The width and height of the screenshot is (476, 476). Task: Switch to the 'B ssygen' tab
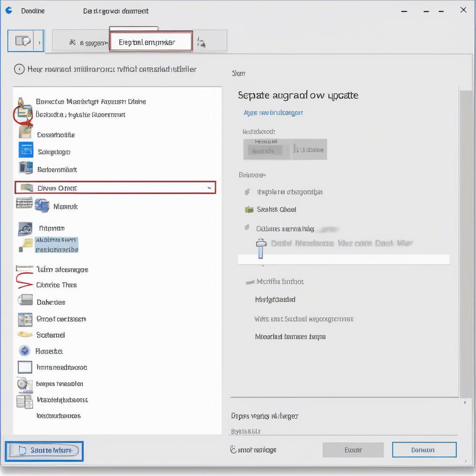[x=88, y=43]
